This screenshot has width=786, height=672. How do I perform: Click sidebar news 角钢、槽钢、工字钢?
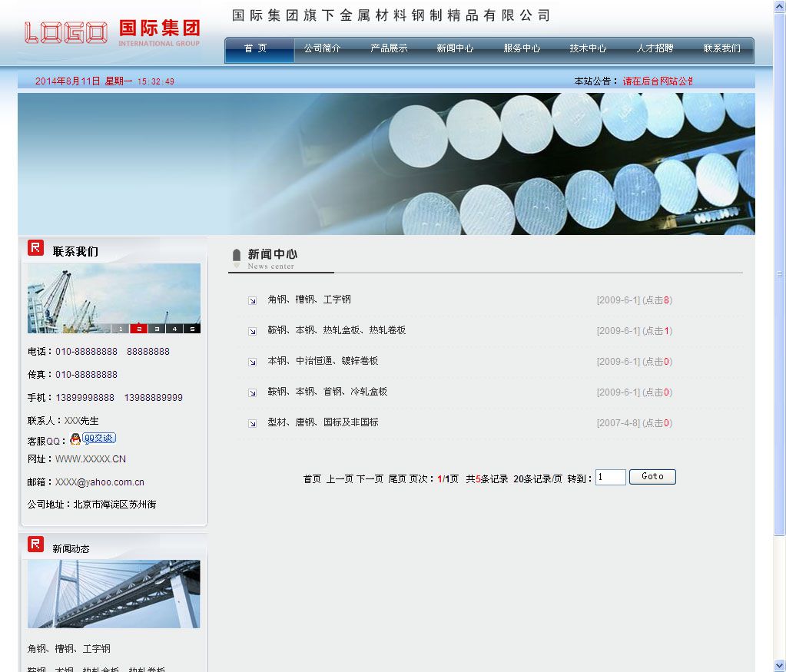tap(68, 649)
